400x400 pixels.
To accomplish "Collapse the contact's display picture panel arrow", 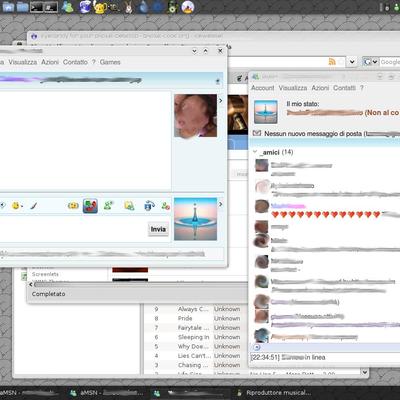I will 220,100.
